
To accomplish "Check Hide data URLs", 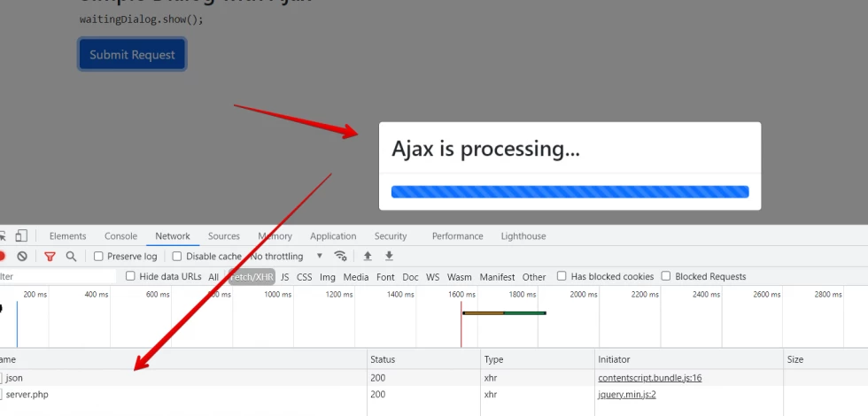I will [130, 276].
